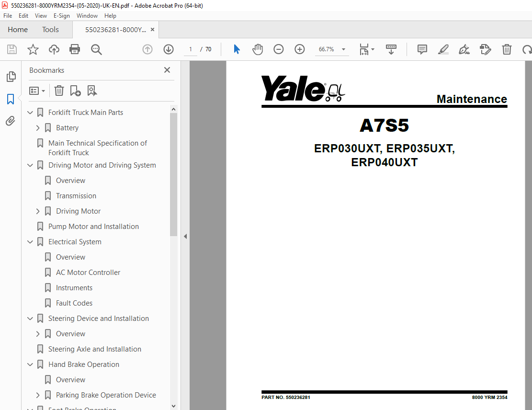Open the Sign document pen tool
The width and height of the screenshot is (532, 410).
tap(464, 49)
